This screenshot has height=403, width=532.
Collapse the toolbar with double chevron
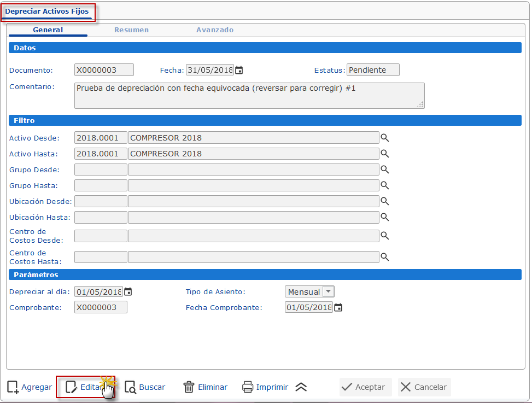pos(301,387)
